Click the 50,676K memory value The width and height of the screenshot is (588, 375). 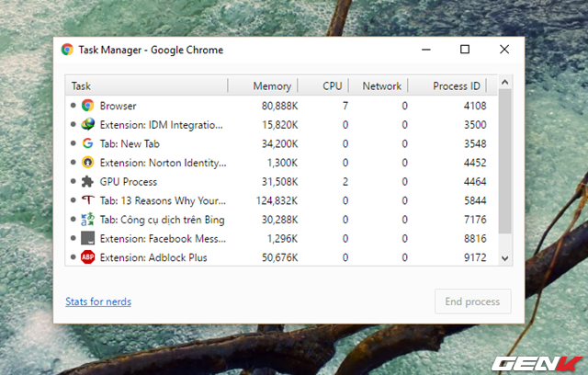pos(279,258)
